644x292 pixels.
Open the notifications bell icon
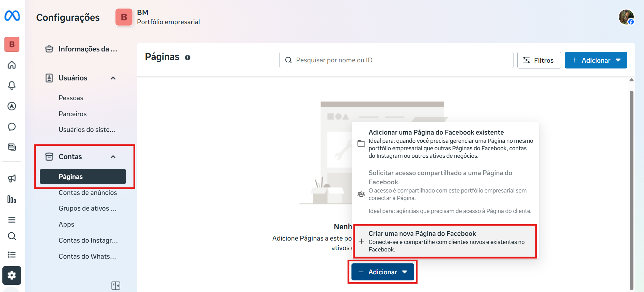[12, 85]
